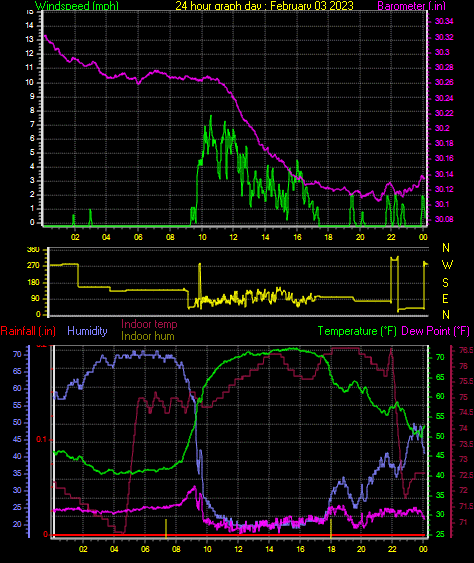The height and width of the screenshot is (563, 474).
Task: Click the W wind direction label
Action: (447, 265)
